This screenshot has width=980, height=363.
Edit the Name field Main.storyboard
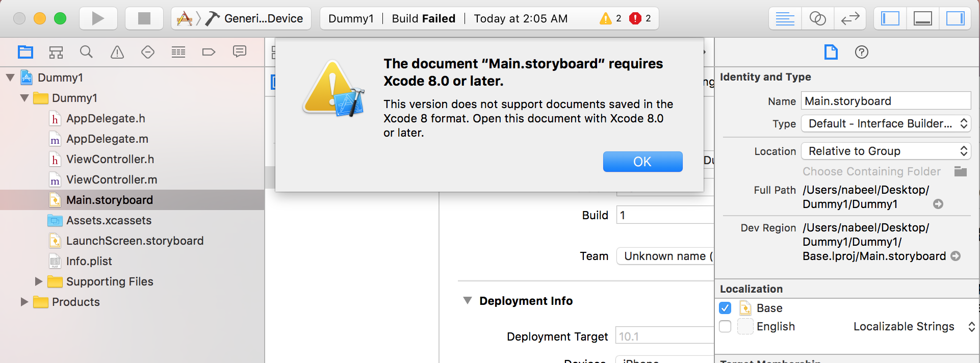(886, 101)
